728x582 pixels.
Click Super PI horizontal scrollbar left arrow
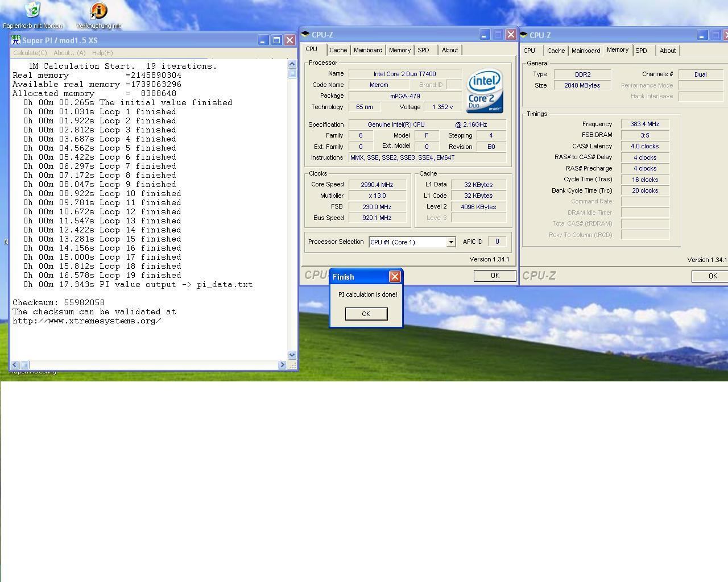[x=15, y=365]
